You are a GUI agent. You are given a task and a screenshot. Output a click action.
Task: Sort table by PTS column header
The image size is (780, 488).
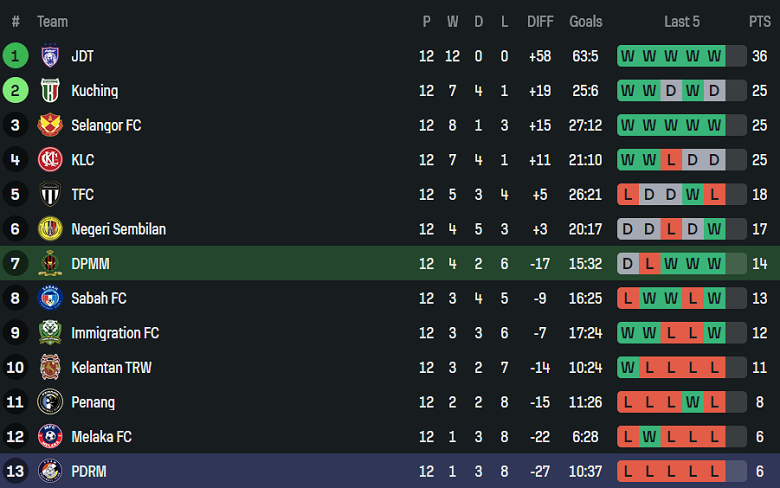pyautogui.click(x=759, y=21)
